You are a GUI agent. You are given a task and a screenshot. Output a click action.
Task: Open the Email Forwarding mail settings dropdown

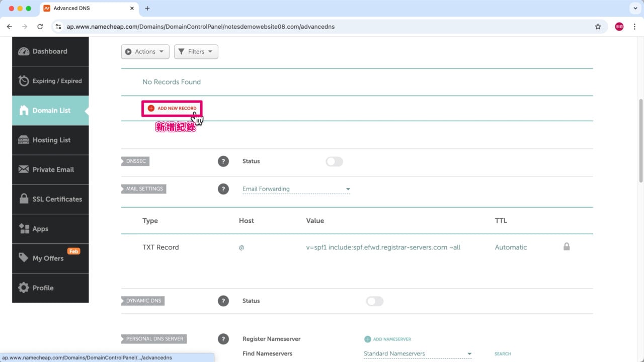[x=296, y=189]
